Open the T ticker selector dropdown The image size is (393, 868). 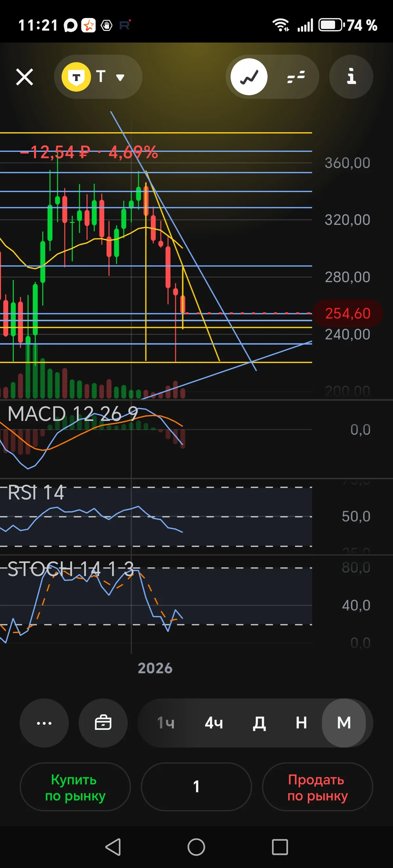(98, 77)
